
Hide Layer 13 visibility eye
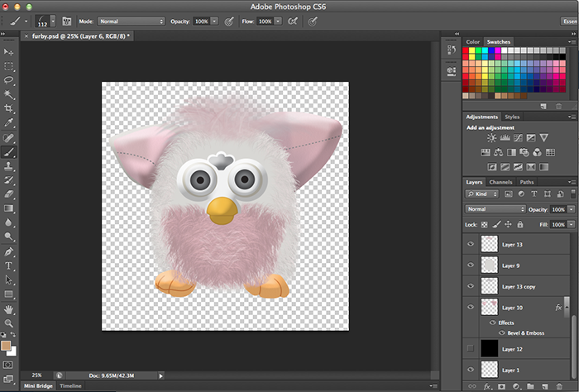[x=471, y=244]
